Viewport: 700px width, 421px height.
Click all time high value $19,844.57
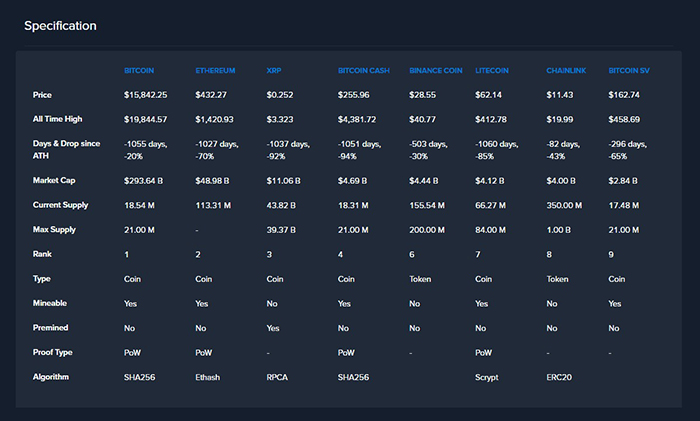pos(146,120)
